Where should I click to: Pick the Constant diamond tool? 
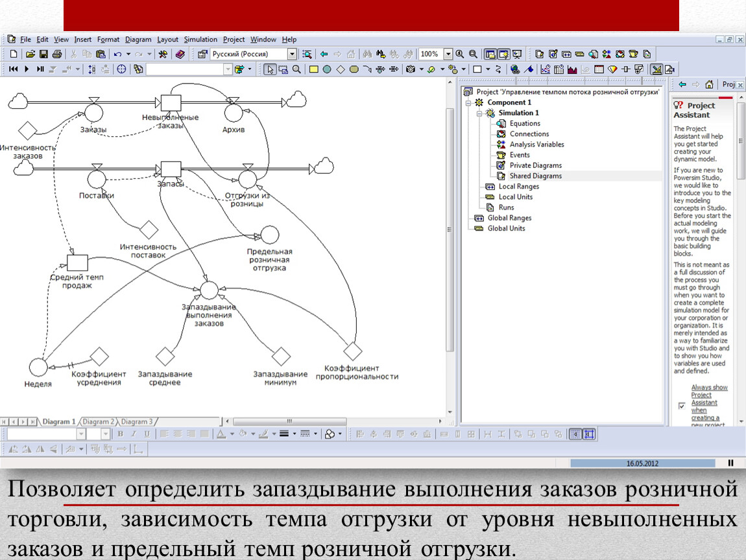point(340,69)
